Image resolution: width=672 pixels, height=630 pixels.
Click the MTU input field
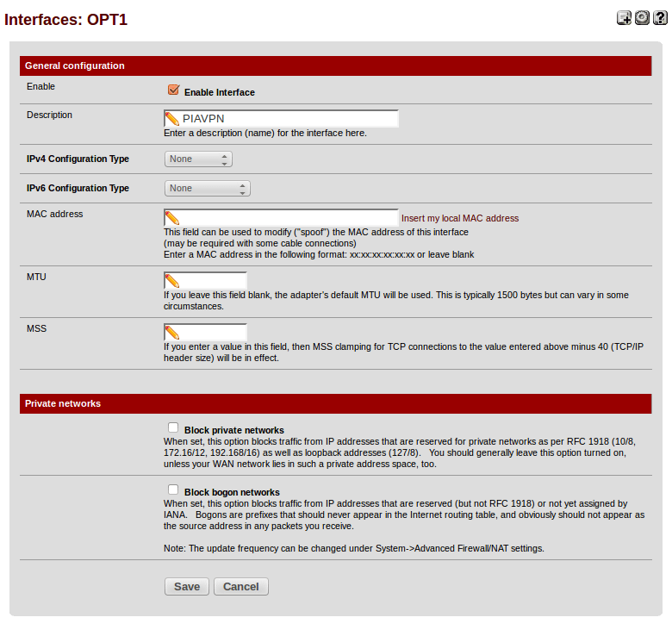coord(205,280)
